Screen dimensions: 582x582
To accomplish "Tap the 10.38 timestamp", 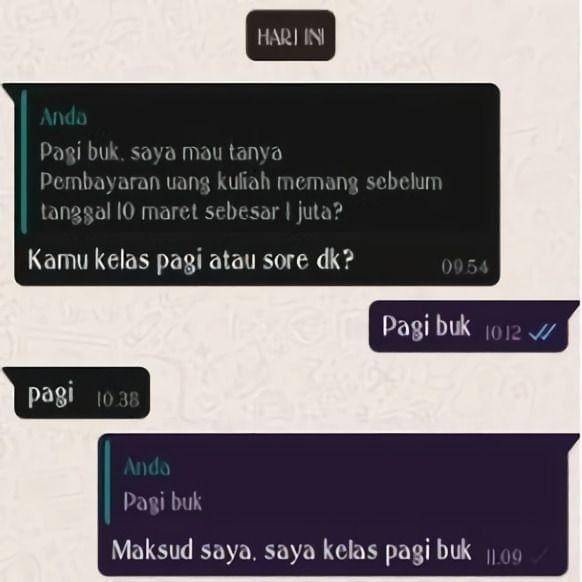I will coord(118,400).
